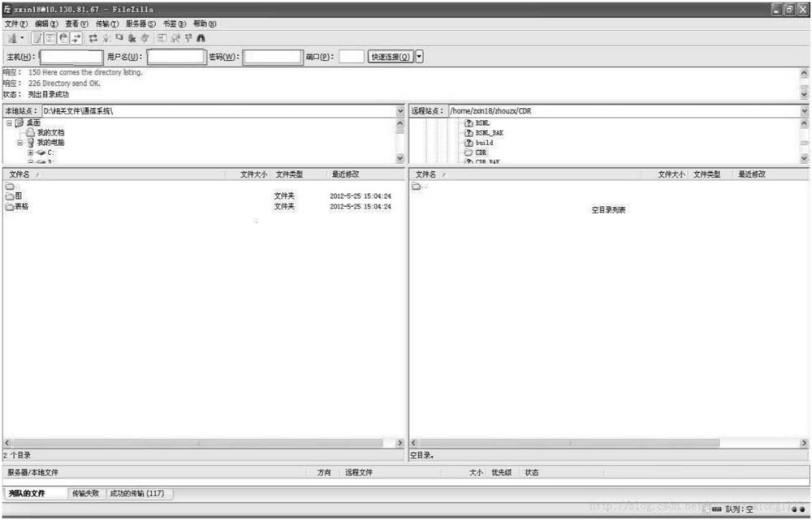Click the refresh file lists icon
Viewport: 812px width, 520px height.
(93, 38)
